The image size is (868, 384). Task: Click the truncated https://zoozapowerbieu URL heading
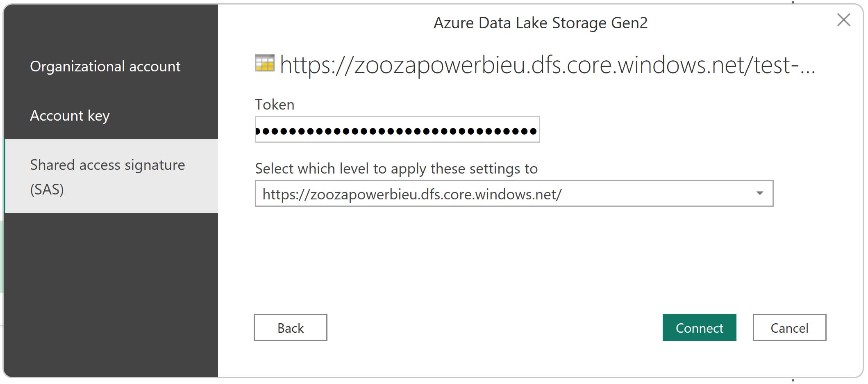pyautogui.click(x=548, y=65)
